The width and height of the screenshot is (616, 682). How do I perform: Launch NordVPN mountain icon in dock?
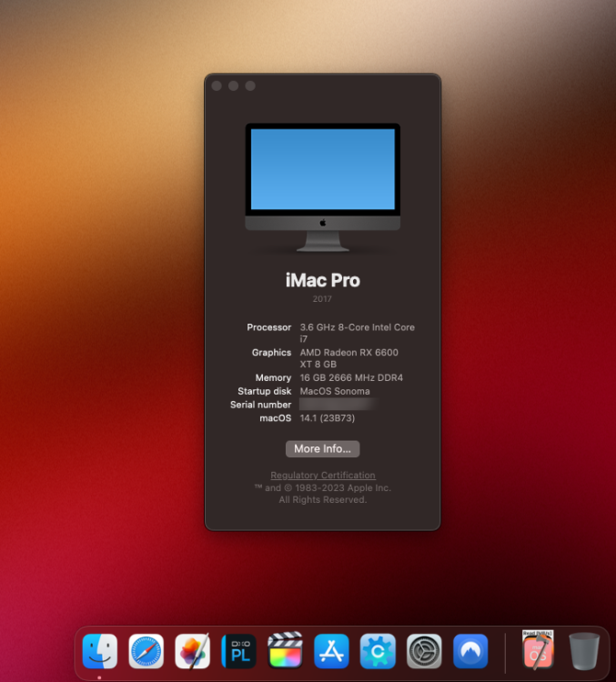[x=470, y=651]
